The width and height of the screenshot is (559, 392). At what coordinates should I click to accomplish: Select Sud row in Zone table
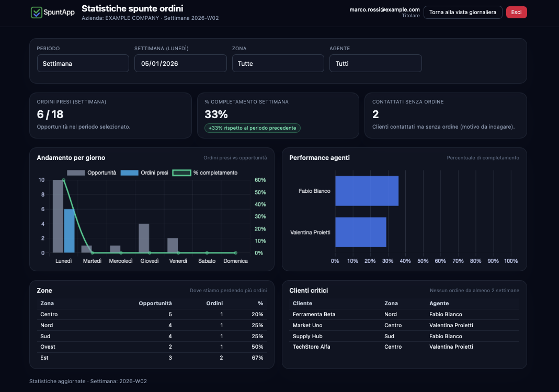pos(152,336)
